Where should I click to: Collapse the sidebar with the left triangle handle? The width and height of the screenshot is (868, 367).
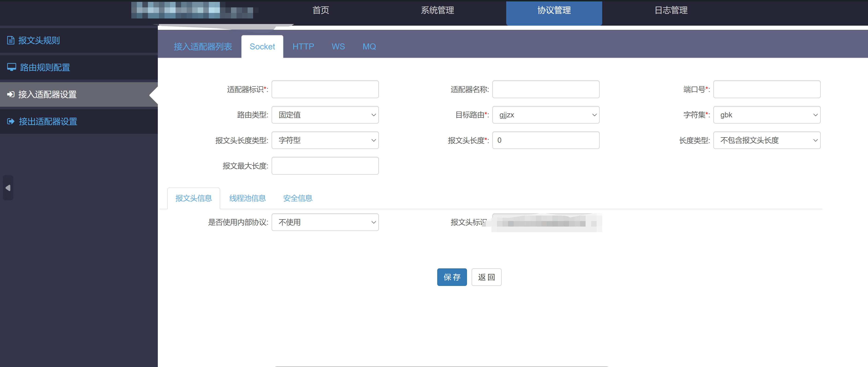tap(8, 188)
